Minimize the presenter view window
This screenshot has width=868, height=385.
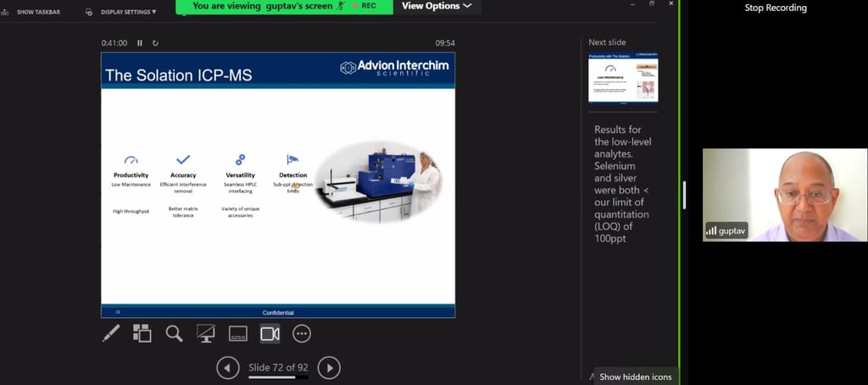[632, 4]
